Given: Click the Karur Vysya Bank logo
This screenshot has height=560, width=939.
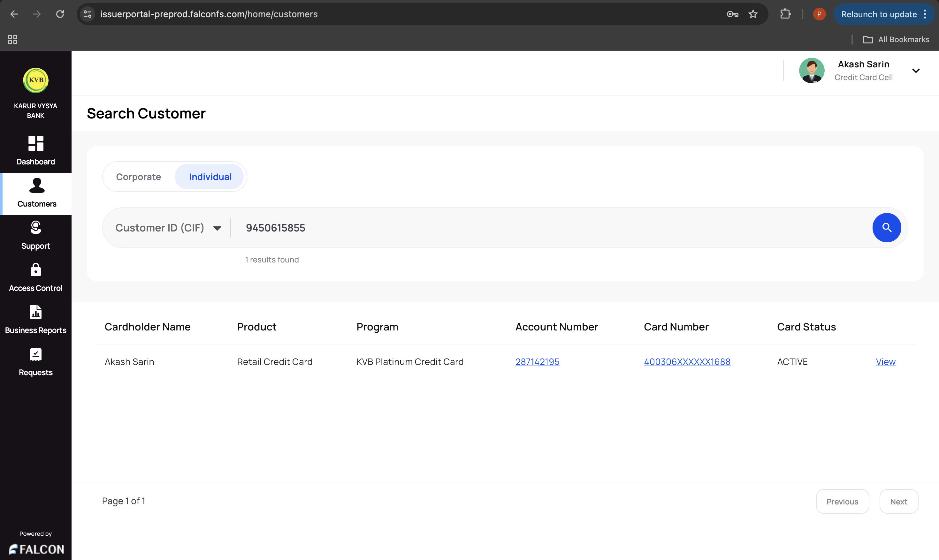Looking at the screenshot, I should [x=35, y=80].
